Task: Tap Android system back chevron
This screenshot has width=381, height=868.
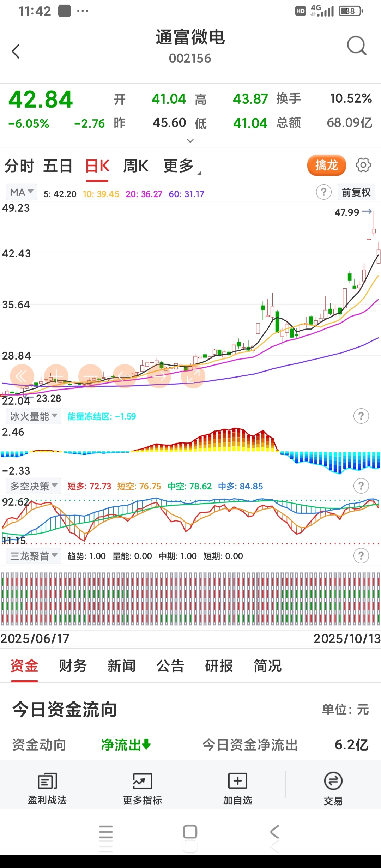Action: pos(274,832)
